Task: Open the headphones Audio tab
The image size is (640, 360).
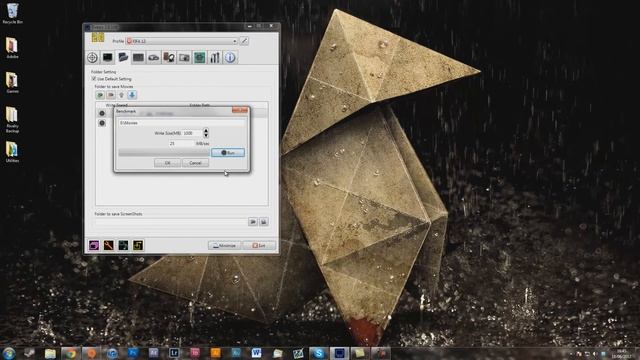Action: [x=169, y=58]
